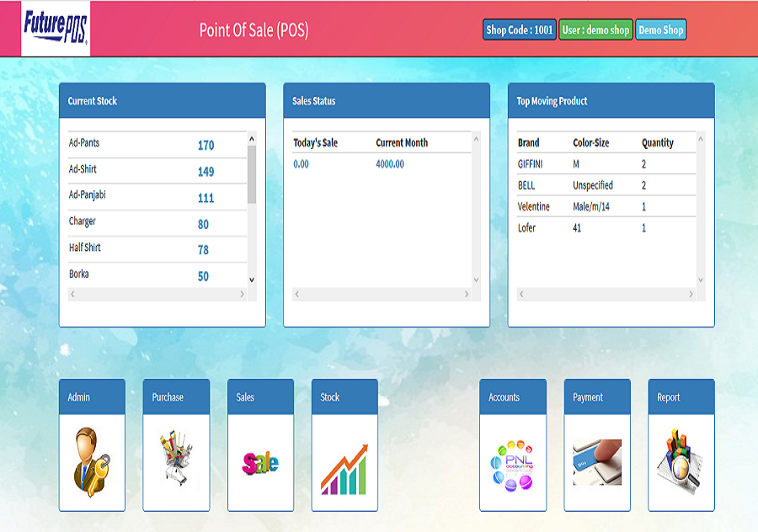Click the Payment keyboard icon
The image size is (758, 532).
pyautogui.click(x=597, y=461)
